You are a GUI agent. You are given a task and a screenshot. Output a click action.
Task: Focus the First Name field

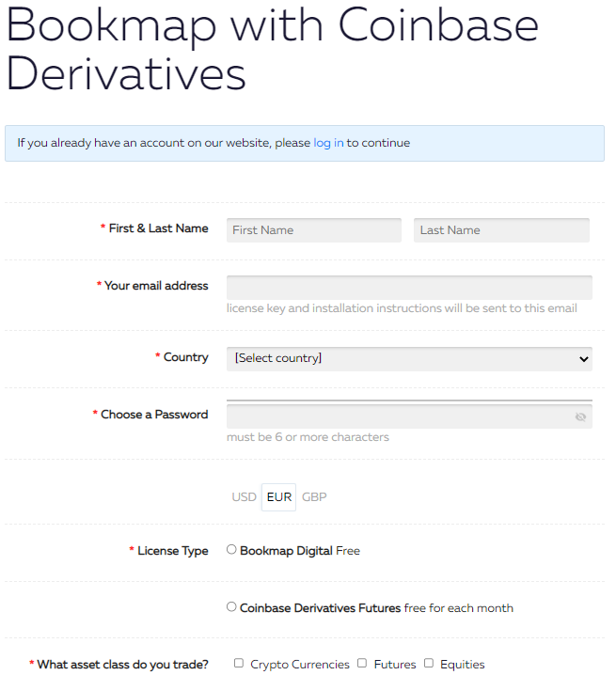tap(314, 230)
